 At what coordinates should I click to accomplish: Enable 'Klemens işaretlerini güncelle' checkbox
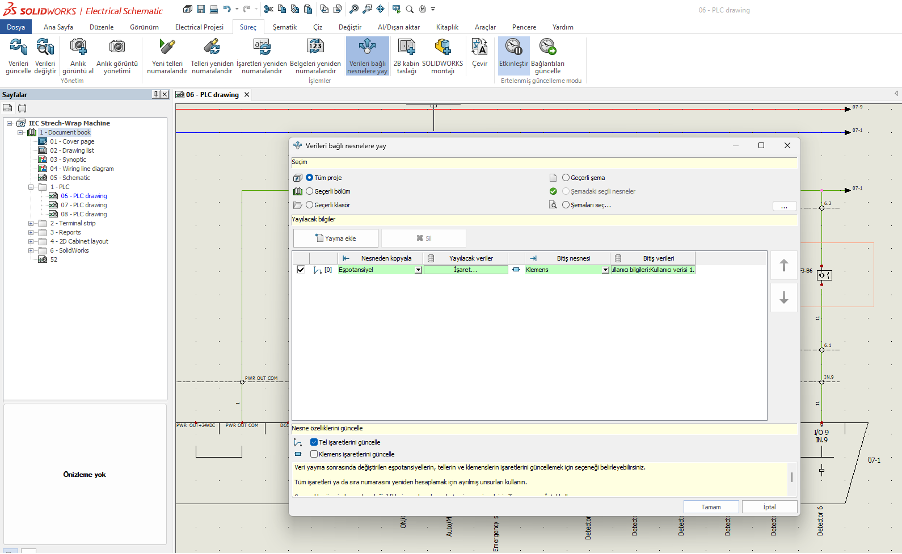coord(314,454)
